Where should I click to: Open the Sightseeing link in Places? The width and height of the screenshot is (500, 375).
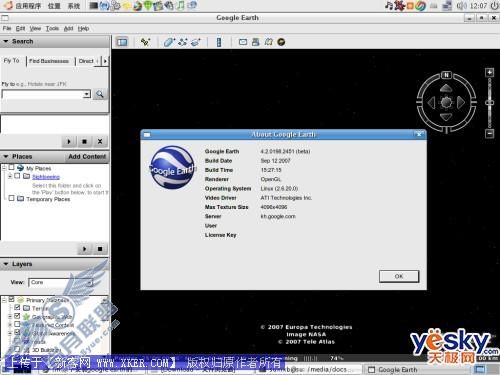[x=46, y=177]
